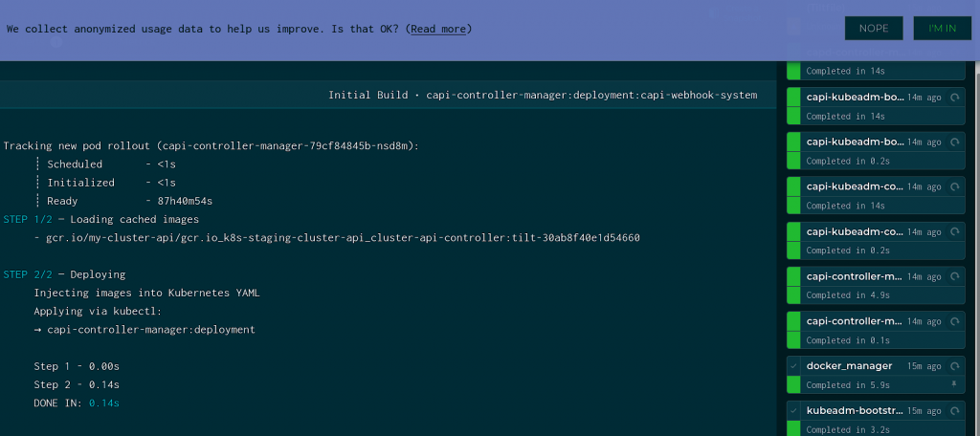Click the checkmark beside docker_manager

pyautogui.click(x=793, y=366)
